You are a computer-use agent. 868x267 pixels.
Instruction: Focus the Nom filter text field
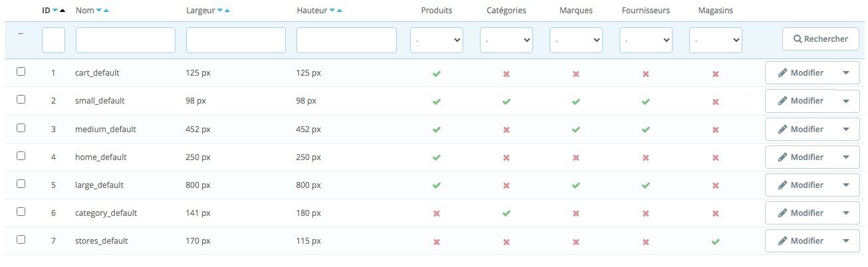click(x=126, y=41)
